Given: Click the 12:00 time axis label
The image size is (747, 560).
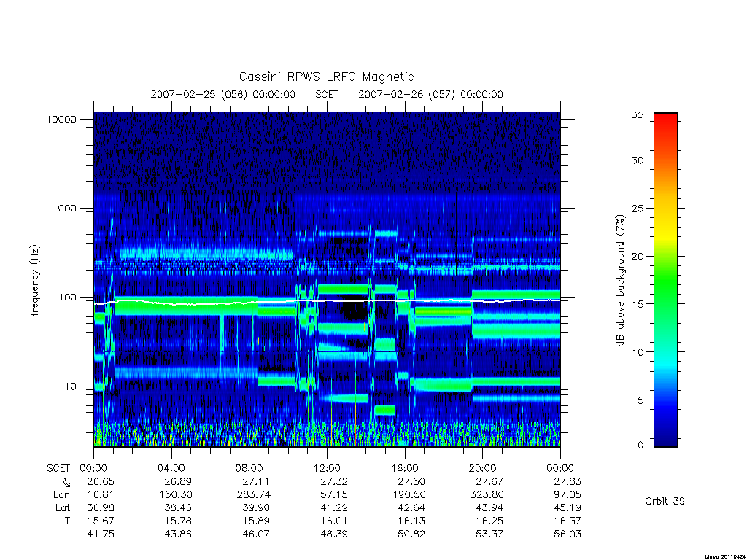Looking at the screenshot, I should [327, 469].
